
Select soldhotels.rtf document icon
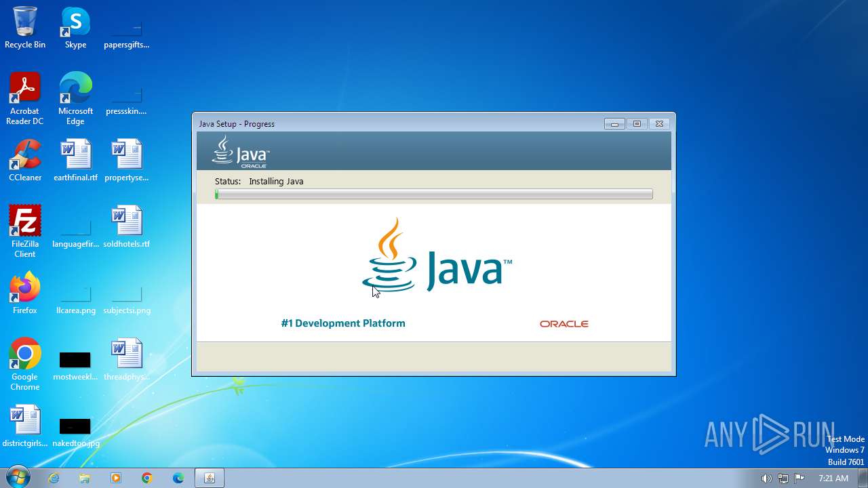(127, 228)
